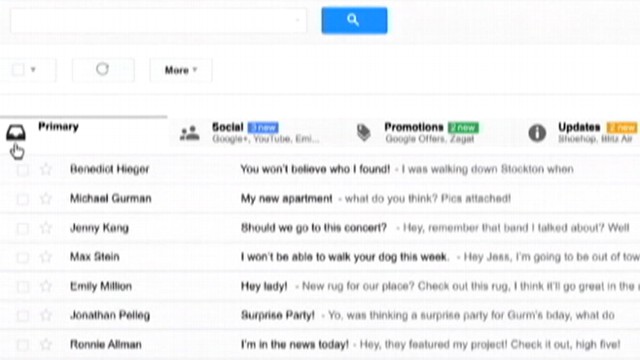
Task: Open 'I won't be able to walk your dog' subject
Action: (344, 257)
